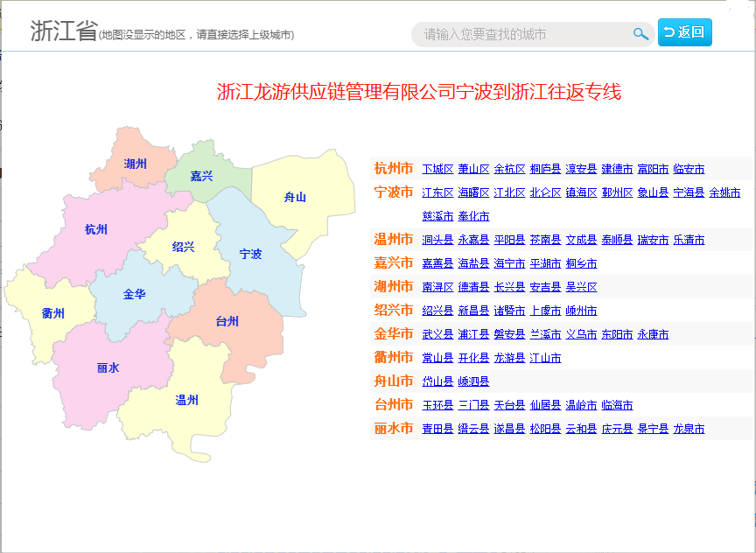Click the 北仑区 link

545,192
